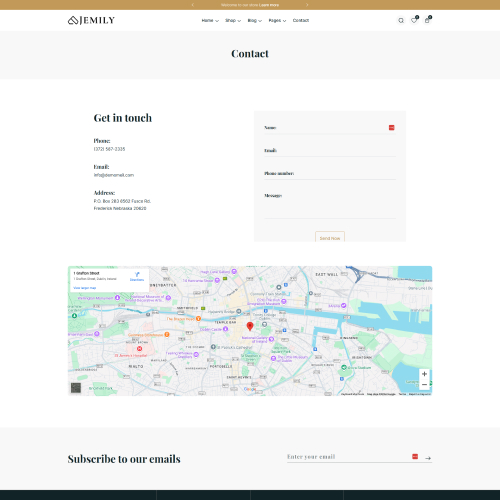Open the search icon in header
This screenshot has width=500, height=500.
coord(401,20)
